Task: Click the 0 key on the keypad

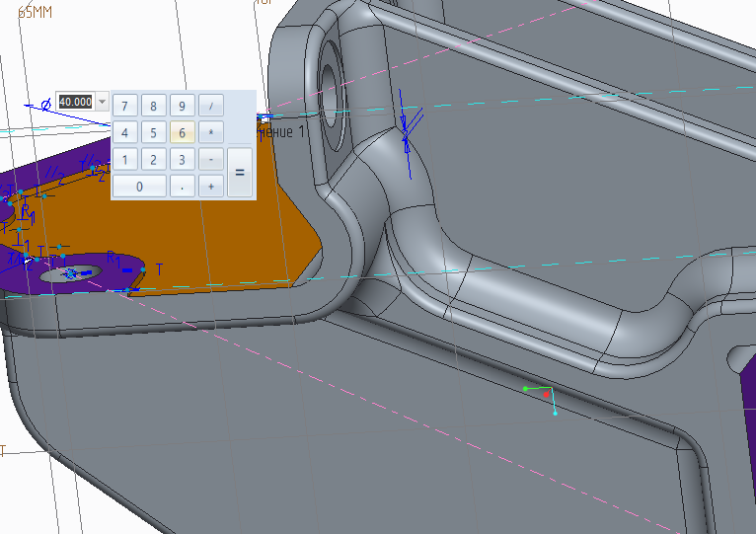Action: [139, 187]
